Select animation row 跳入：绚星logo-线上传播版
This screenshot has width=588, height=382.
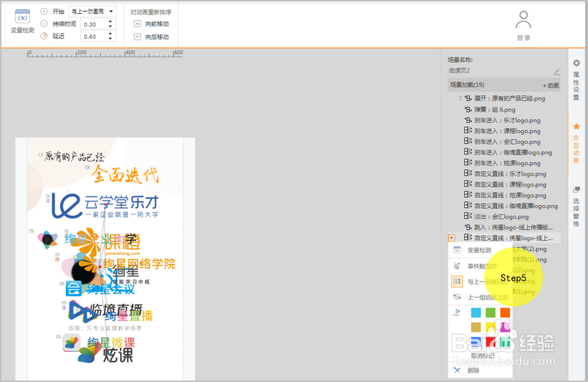(x=513, y=228)
